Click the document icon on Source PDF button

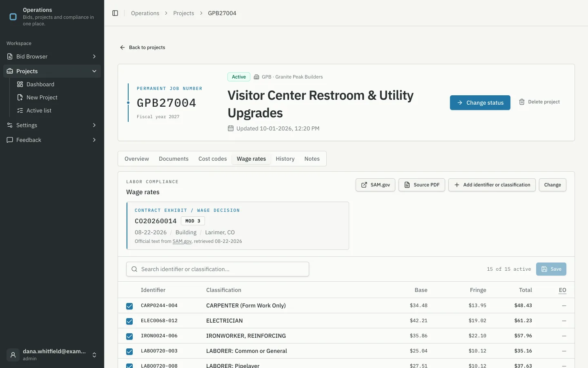(x=407, y=185)
